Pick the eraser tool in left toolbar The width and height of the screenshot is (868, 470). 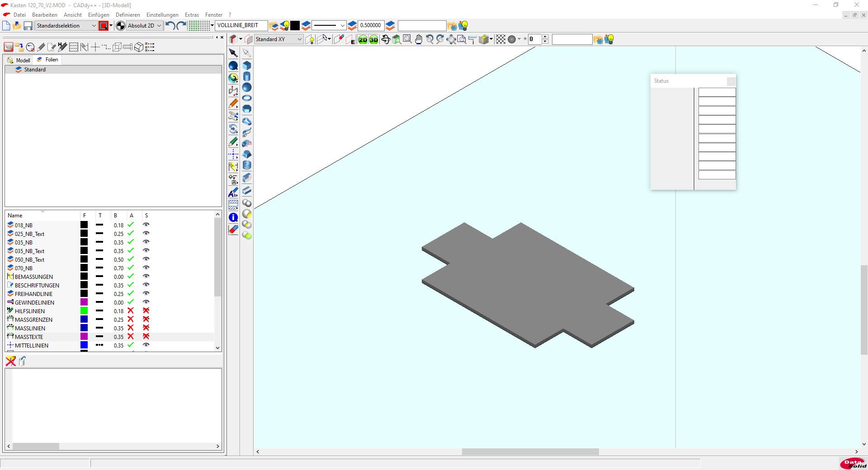click(x=233, y=230)
